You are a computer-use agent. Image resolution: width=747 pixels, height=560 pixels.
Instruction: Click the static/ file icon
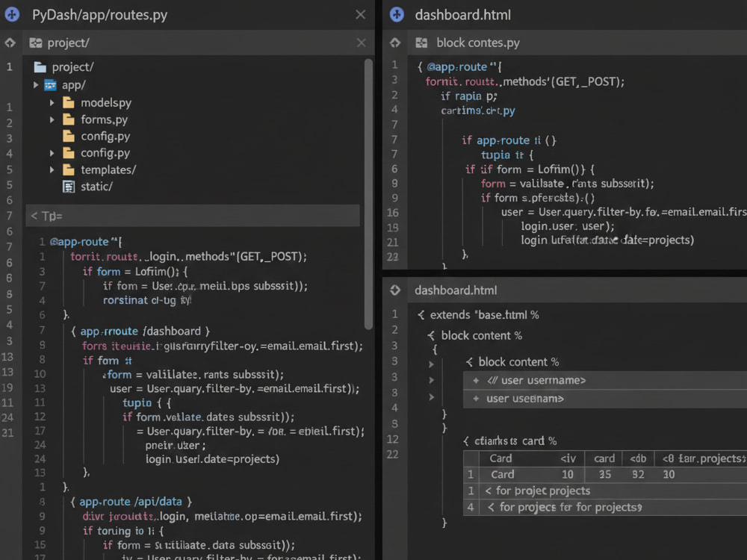tap(69, 187)
